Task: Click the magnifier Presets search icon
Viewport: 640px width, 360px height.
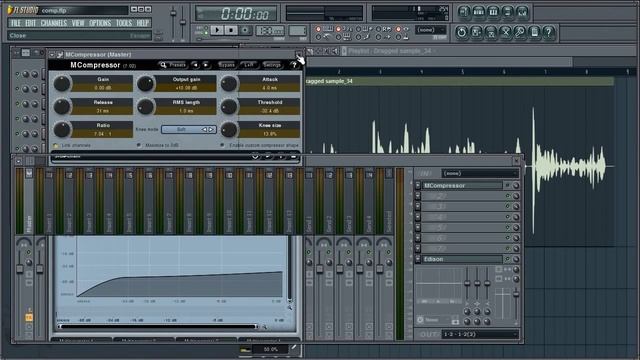Action: [x=163, y=65]
